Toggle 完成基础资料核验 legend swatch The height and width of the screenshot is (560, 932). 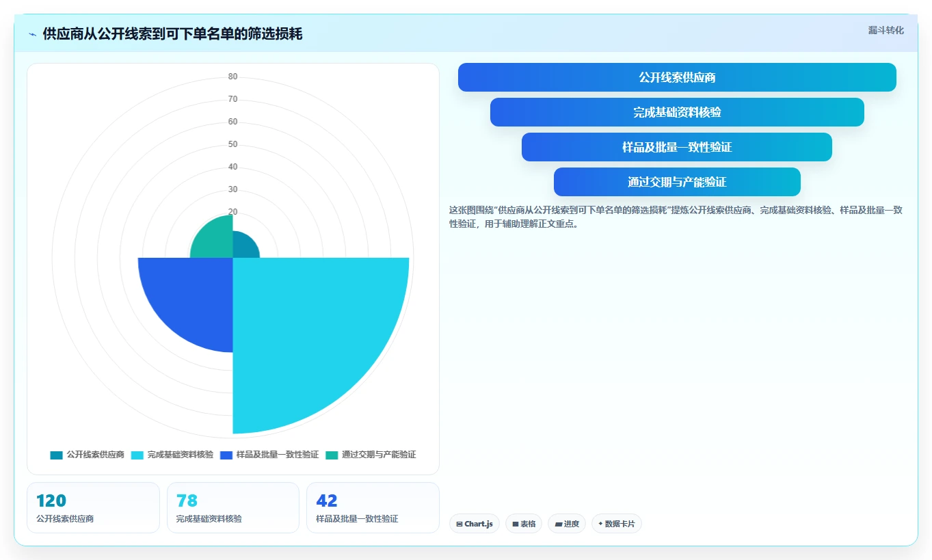(x=137, y=455)
